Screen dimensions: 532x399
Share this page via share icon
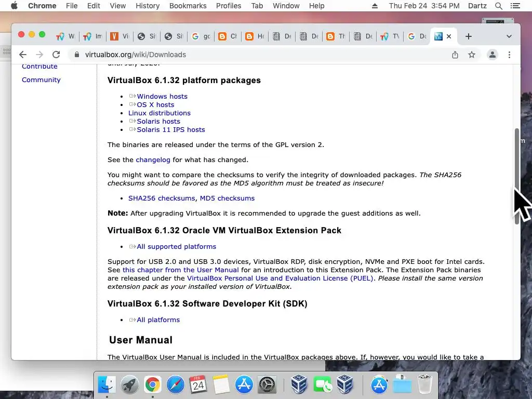click(x=455, y=55)
